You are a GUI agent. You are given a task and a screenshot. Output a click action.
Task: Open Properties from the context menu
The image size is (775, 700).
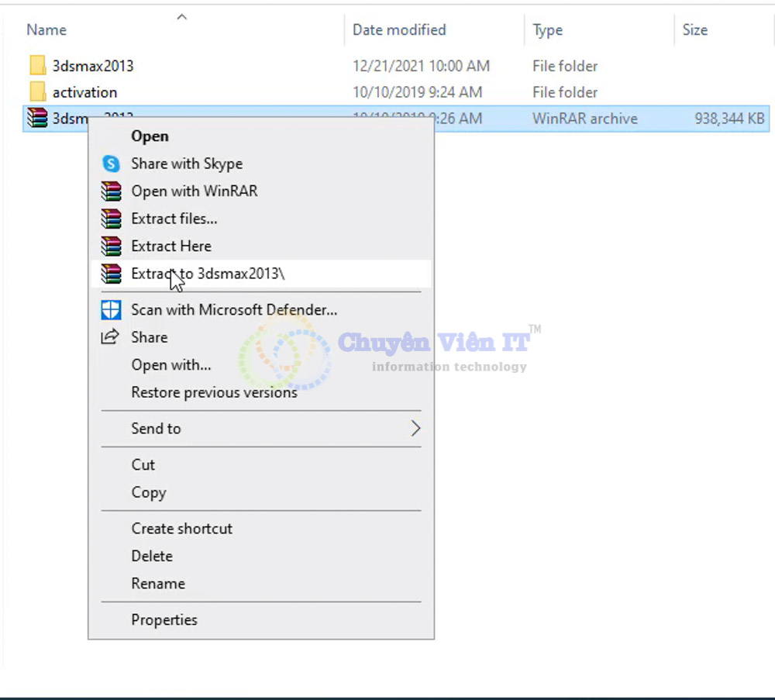[x=261, y=620]
